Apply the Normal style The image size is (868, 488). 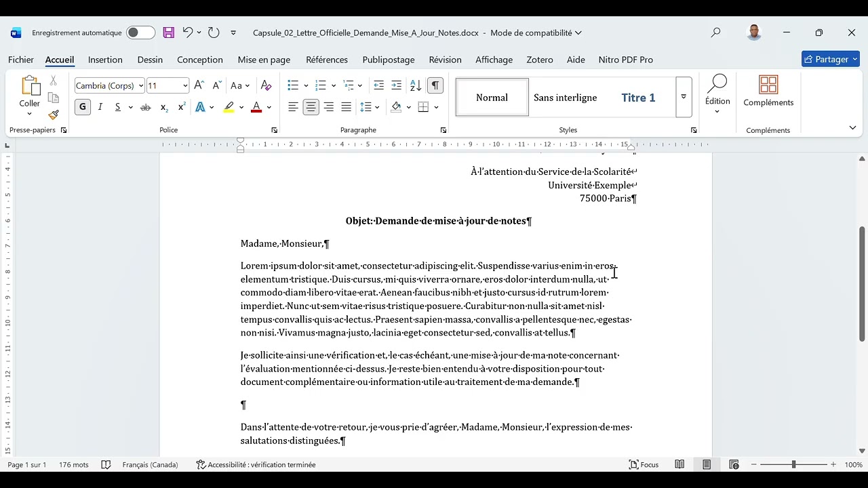coord(492,98)
